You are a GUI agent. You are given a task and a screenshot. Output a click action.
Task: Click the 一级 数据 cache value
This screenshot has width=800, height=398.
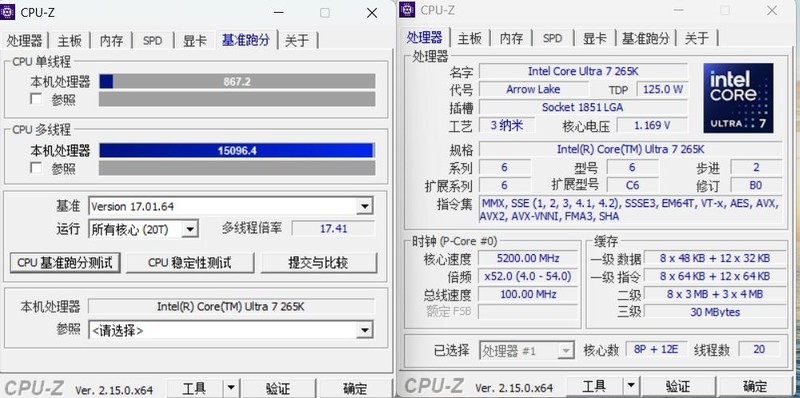[715, 258]
